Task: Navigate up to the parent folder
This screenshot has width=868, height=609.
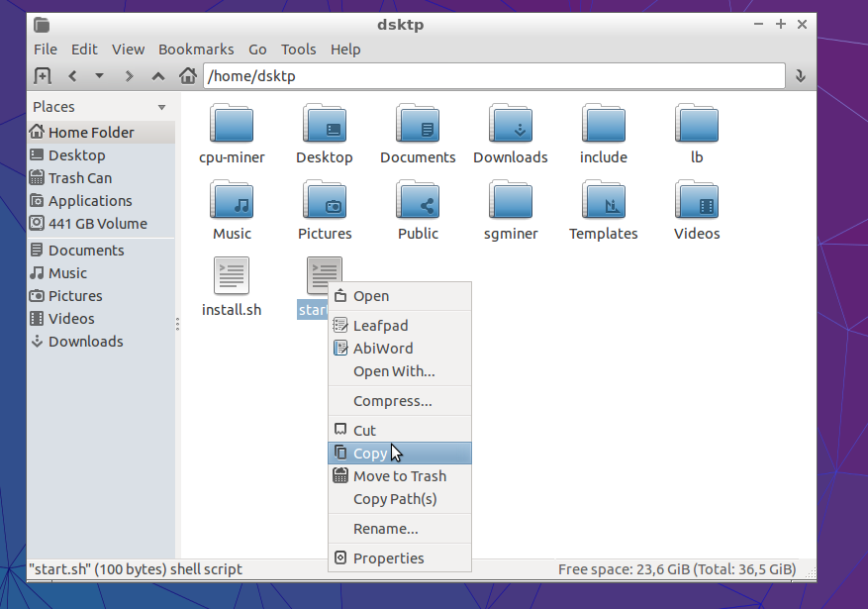Action: (x=158, y=76)
